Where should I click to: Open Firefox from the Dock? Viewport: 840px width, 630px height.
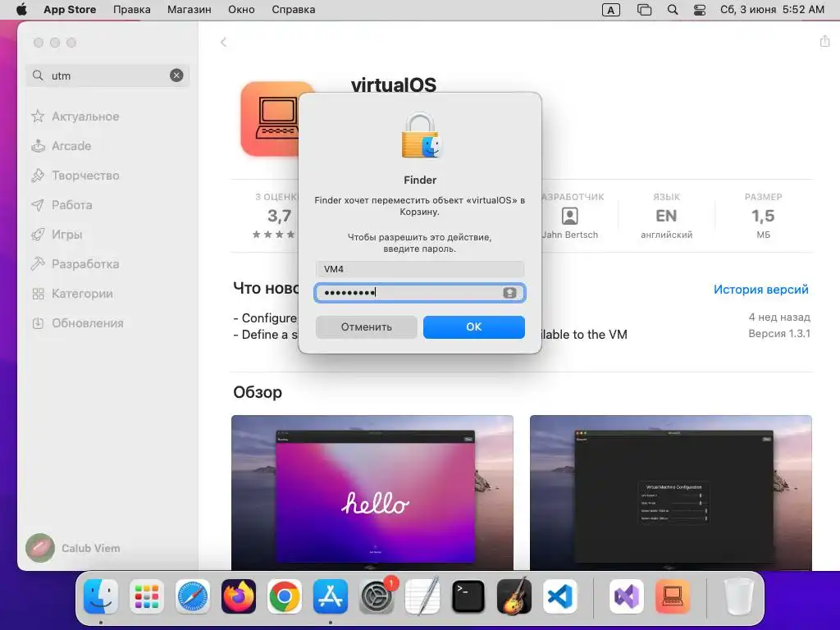pyautogui.click(x=239, y=596)
